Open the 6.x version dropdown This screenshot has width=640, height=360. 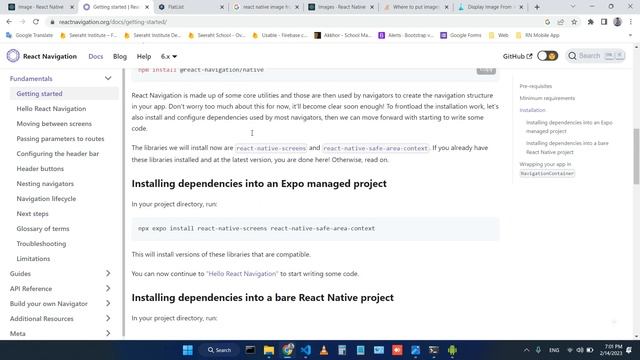(x=169, y=56)
